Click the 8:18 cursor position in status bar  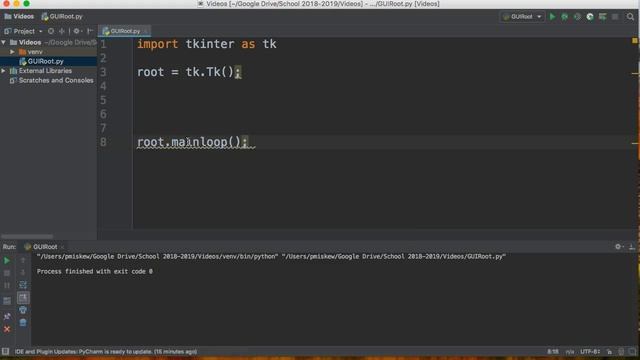[x=553, y=351]
